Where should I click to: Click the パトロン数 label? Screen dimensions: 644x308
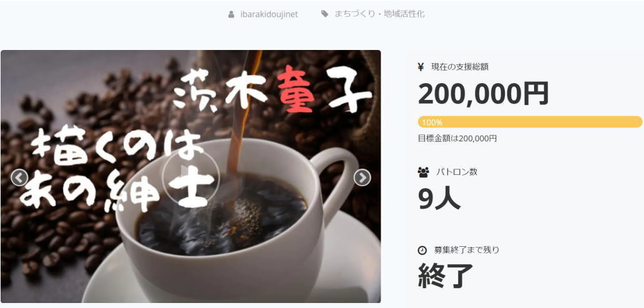[x=457, y=172]
